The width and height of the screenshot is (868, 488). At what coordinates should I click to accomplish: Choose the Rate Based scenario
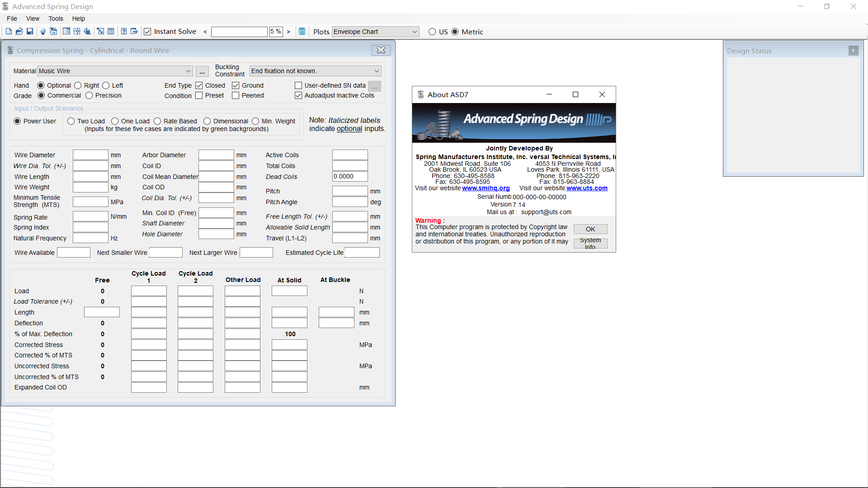(x=157, y=121)
